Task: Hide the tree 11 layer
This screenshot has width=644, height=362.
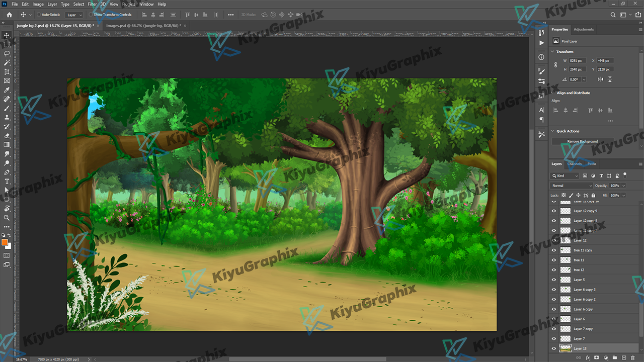Action: click(x=554, y=260)
